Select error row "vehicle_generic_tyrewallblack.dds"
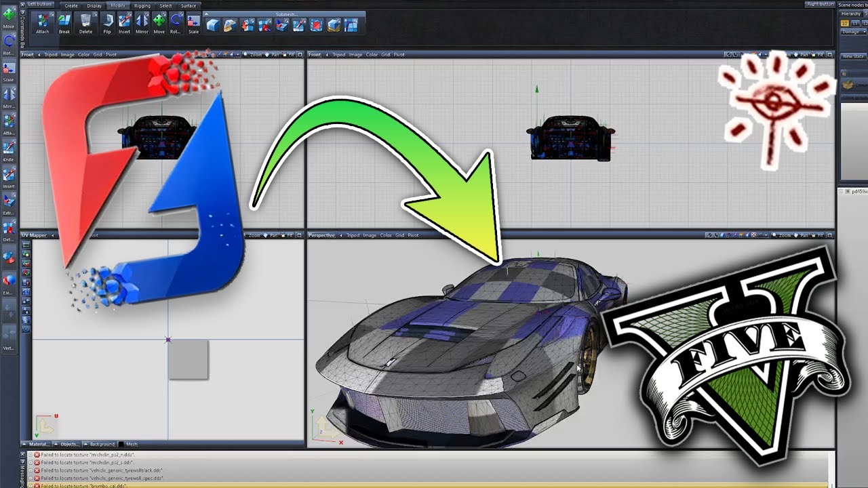 pos(427,470)
